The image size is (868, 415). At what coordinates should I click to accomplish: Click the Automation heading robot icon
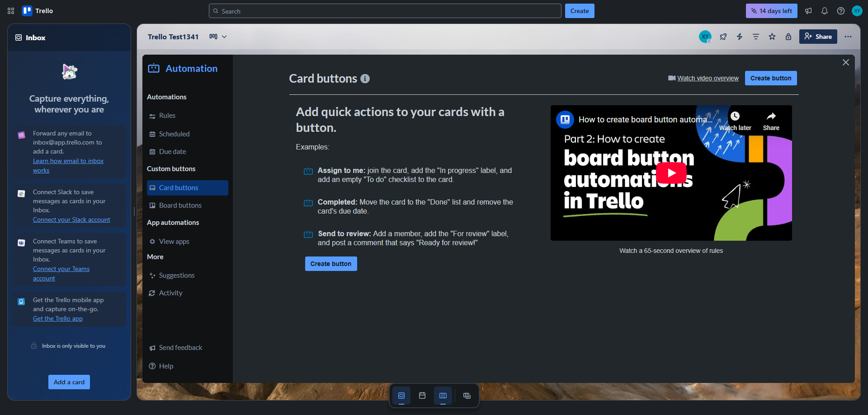click(154, 68)
